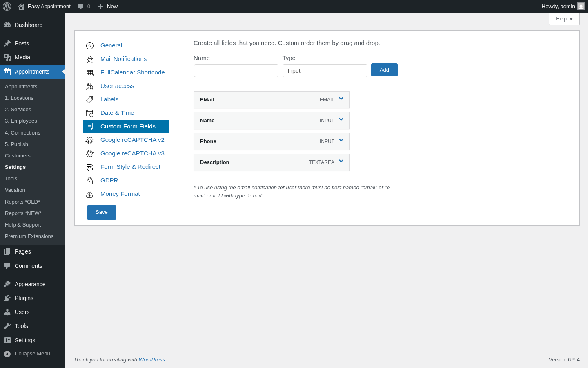This screenshot has height=368, width=588.
Task: Click the Plugins plug icon
Action: pyautogui.click(x=7, y=298)
